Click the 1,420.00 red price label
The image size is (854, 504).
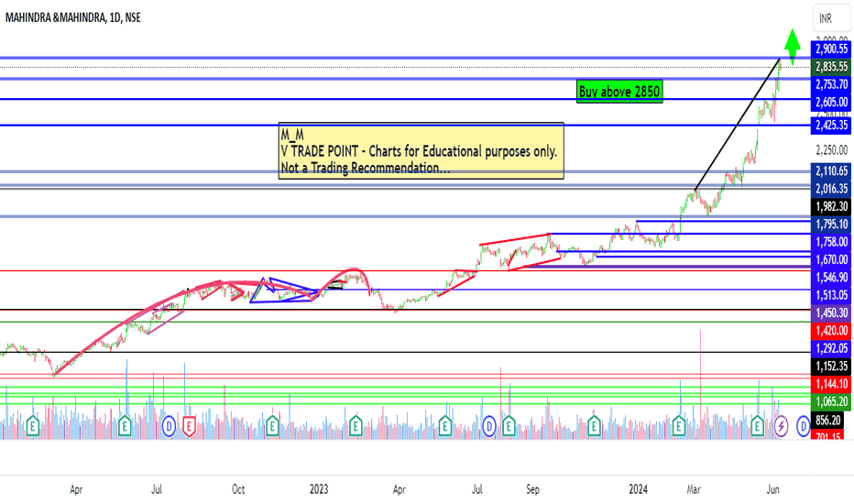tap(831, 330)
